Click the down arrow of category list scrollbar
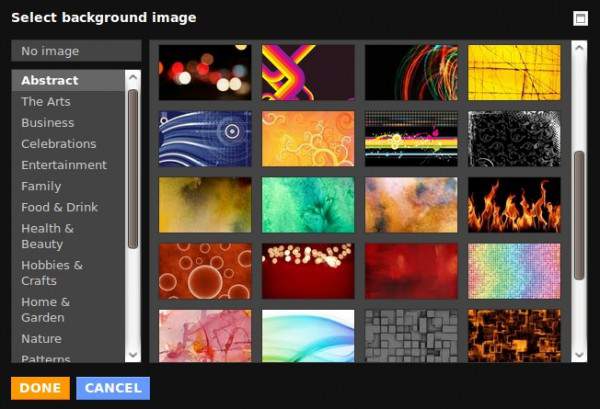The height and width of the screenshot is (409, 600). coord(133,355)
